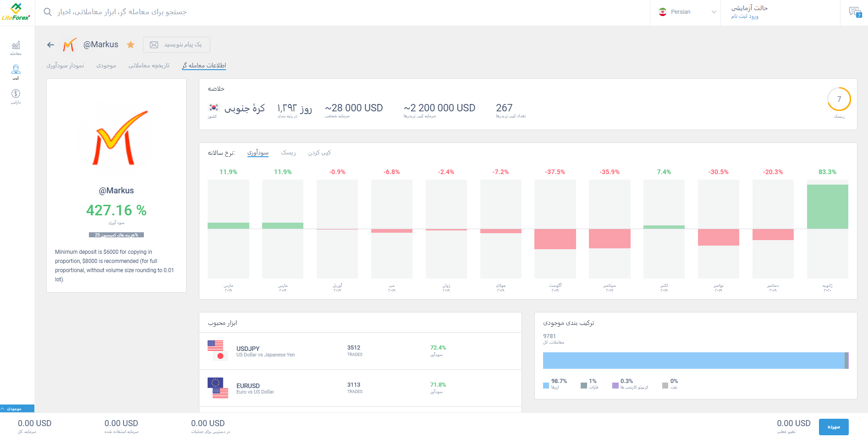868x438 pixels.
Task: Click the ~2 200 000 USD copy traders capital
Action: click(x=439, y=108)
